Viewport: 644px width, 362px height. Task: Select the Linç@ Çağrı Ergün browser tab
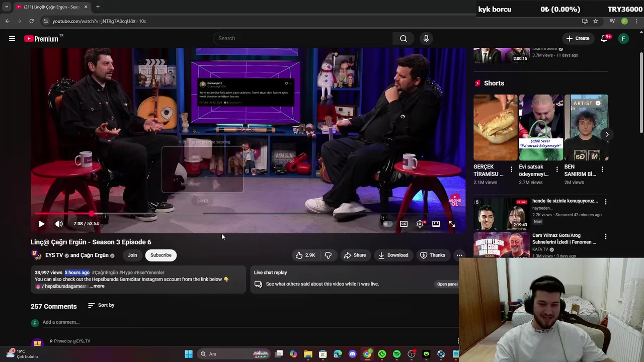point(51,7)
